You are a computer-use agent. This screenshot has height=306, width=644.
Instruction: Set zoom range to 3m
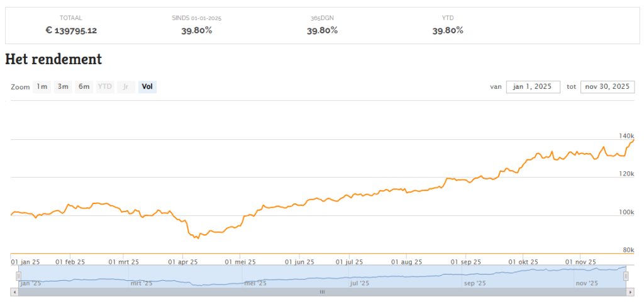pyautogui.click(x=63, y=87)
